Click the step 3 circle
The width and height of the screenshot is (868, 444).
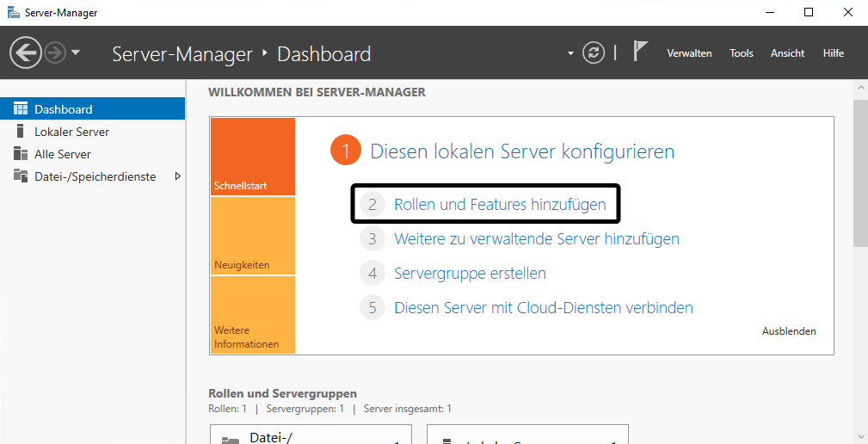point(372,238)
